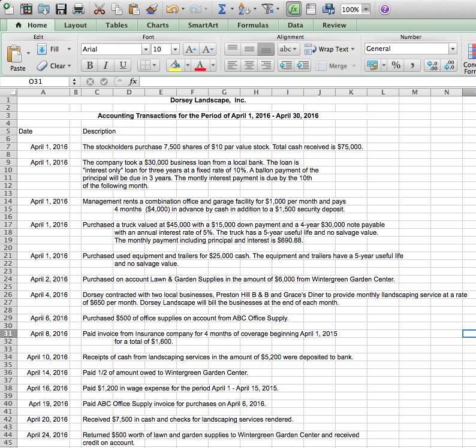The image size is (476, 448).
Task: Select the Format Painter brush
Action: pyautogui.click(x=152, y=9)
